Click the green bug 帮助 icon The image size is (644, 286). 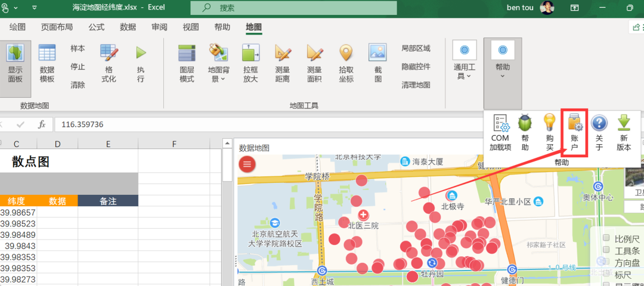click(525, 123)
